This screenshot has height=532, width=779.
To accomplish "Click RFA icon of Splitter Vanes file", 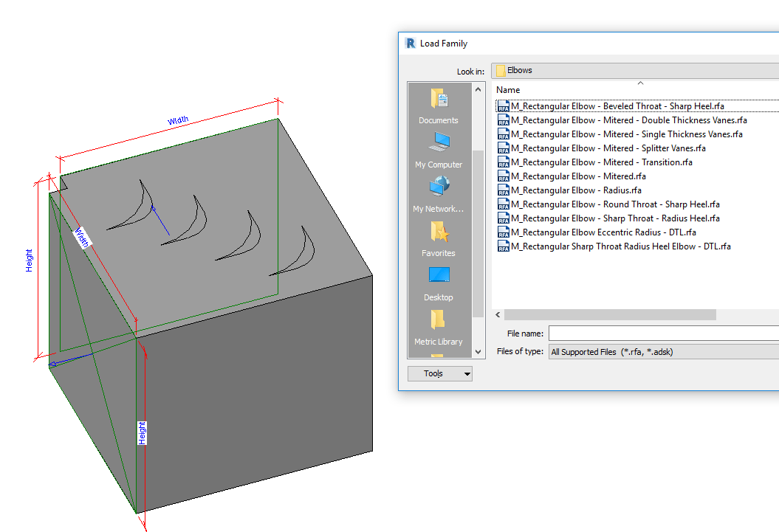I will pos(504,148).
